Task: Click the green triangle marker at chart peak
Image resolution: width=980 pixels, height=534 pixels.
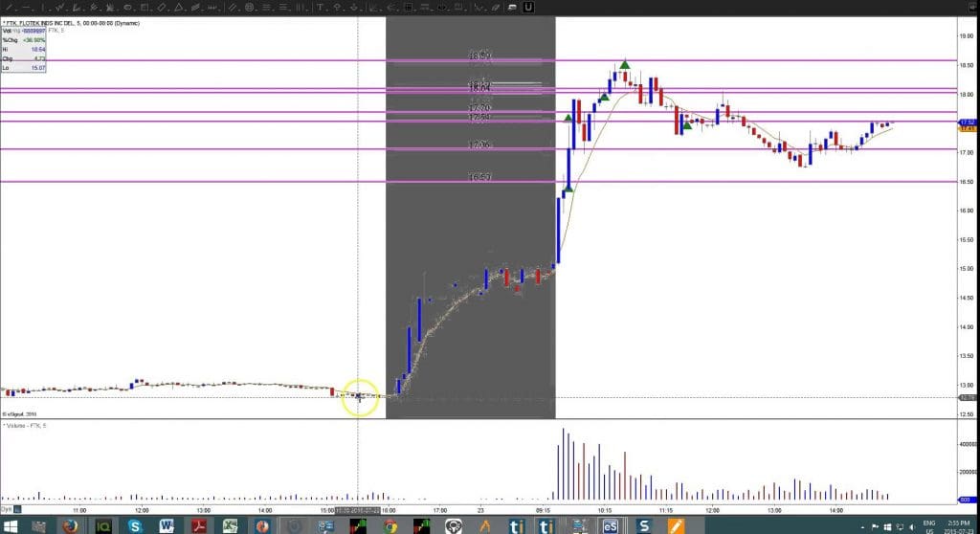Action: [x=624, y=64]
